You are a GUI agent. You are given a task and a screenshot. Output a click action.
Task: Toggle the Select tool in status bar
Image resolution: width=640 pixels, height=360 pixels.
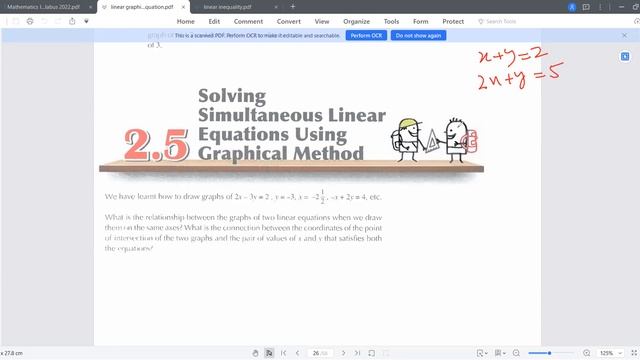(x=269, y=353)
